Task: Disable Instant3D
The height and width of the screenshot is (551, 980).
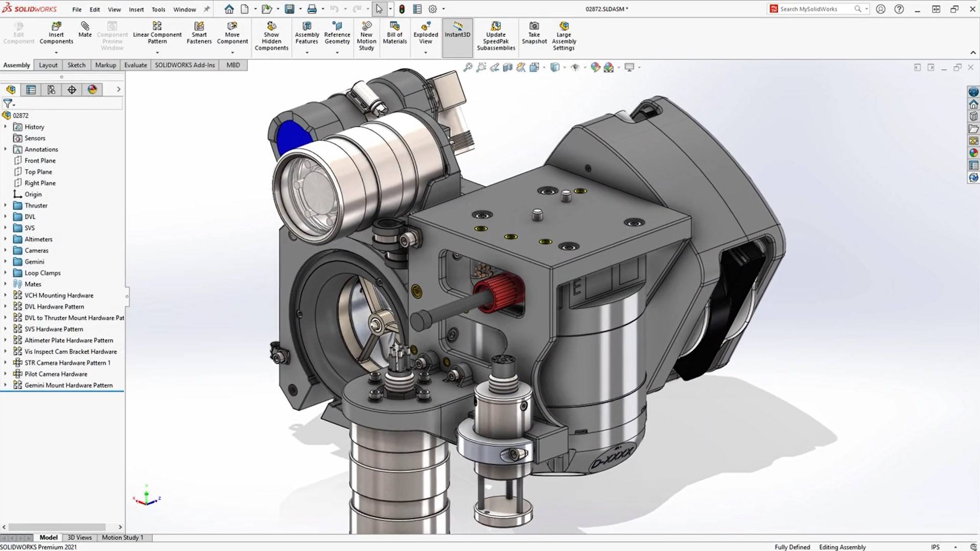Action: 457,35
